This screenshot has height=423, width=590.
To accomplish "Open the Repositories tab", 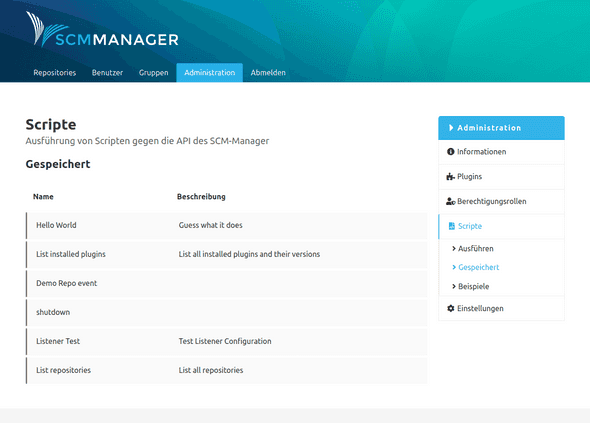I will pos(55,73).
